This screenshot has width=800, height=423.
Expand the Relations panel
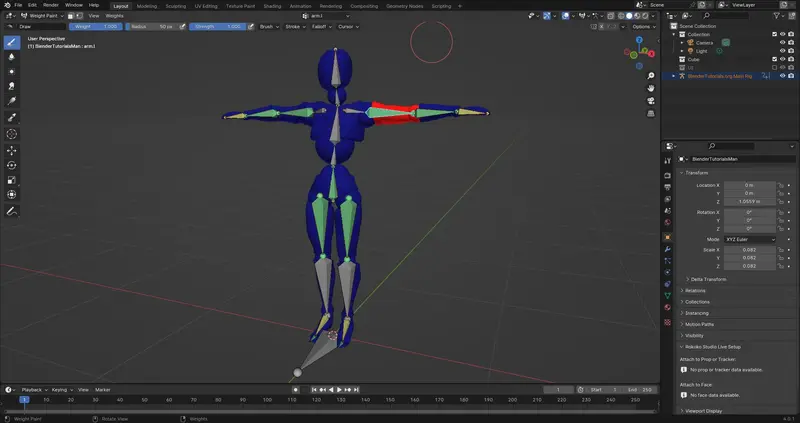pyautogui.click(x=693, y=290)
